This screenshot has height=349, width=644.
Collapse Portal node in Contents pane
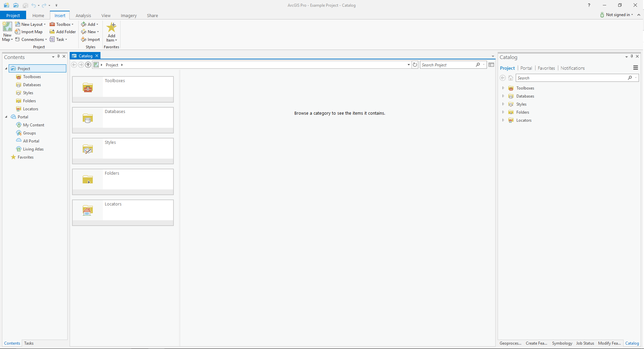(6, 117)
